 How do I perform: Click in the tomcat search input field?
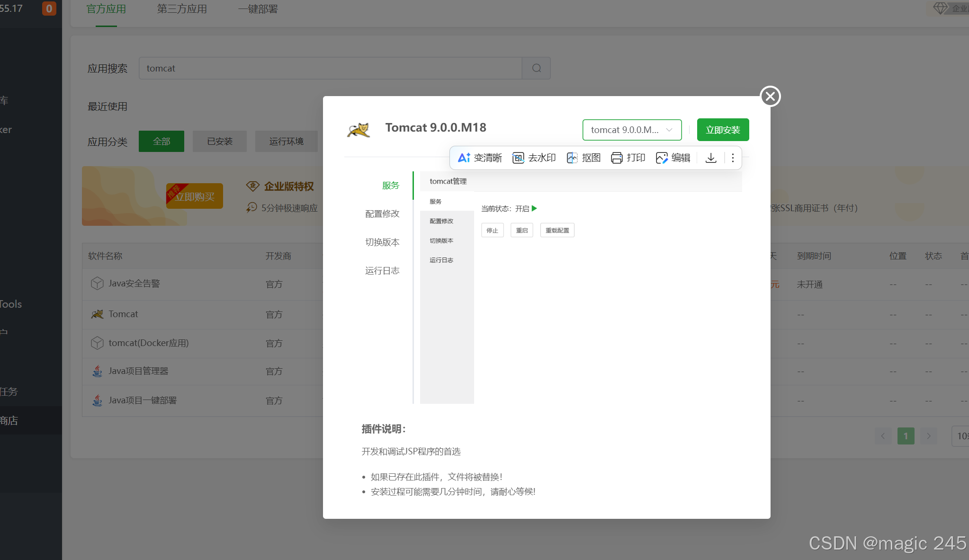pyautogui.click(x=330, y=68)
